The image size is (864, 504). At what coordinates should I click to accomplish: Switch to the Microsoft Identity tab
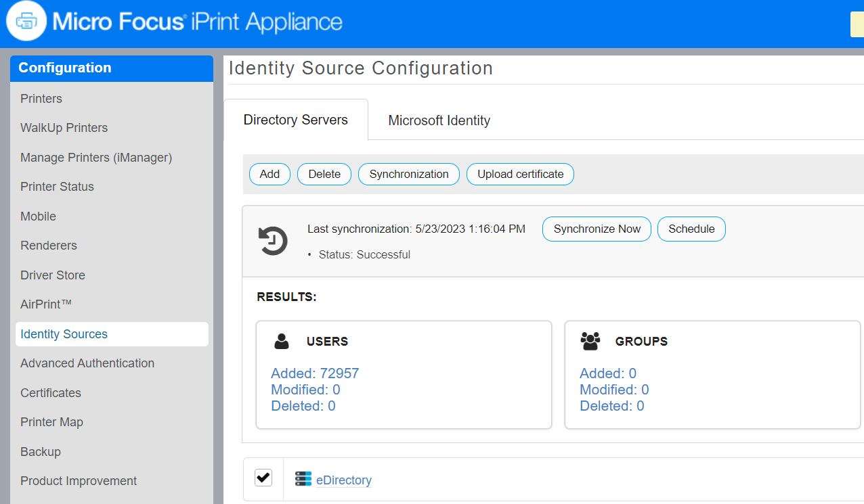click(x=439, y=120)
